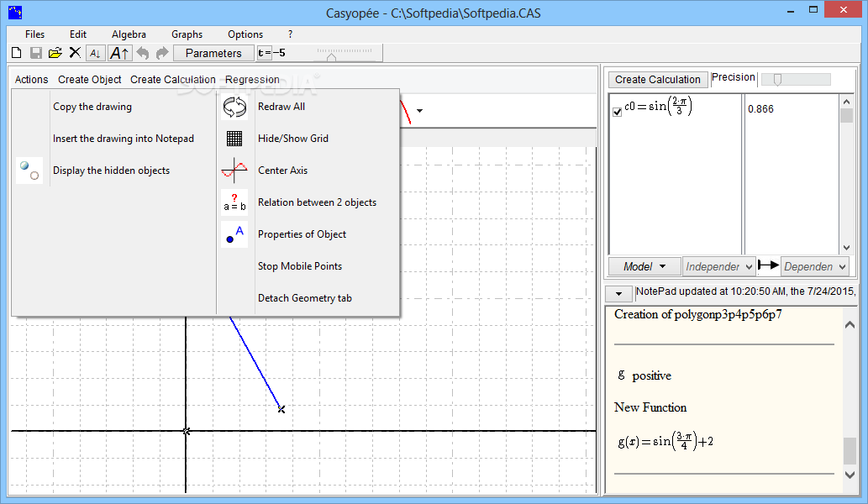Increase font size with large A icon
Viewport: 868px width, 504px height.
click(x=119, y=53)
